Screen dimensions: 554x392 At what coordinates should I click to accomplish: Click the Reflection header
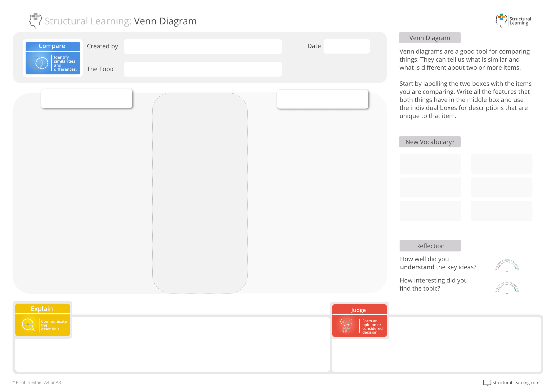point(430,246)
